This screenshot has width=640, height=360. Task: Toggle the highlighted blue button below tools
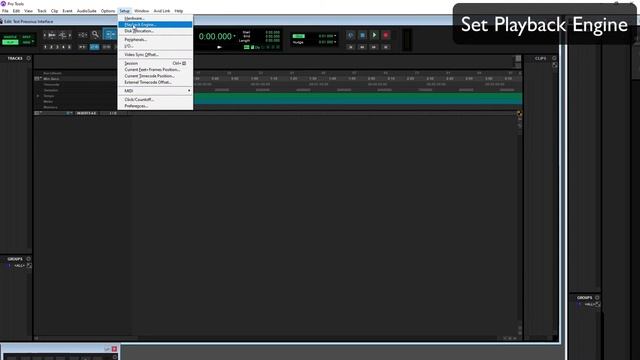click(x=94, y=47)
